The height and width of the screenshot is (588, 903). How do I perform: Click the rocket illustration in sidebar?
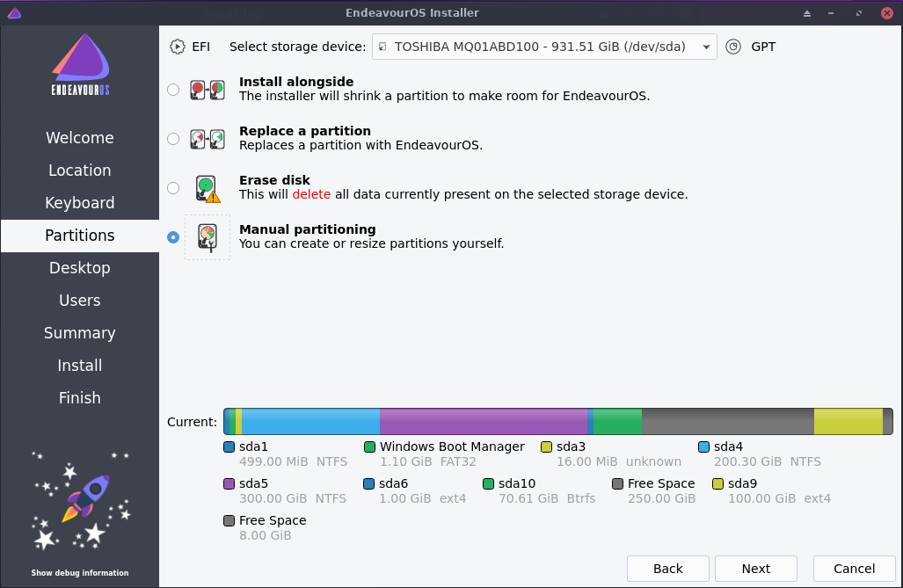pyautogui.click(x=81, y=498)
